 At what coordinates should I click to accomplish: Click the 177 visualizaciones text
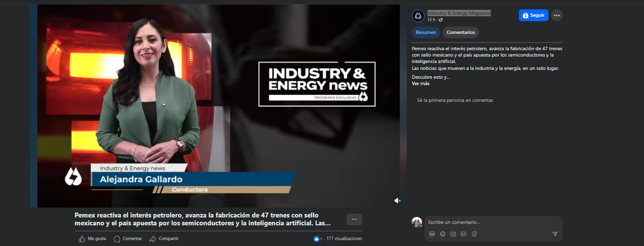coord(344,239)
